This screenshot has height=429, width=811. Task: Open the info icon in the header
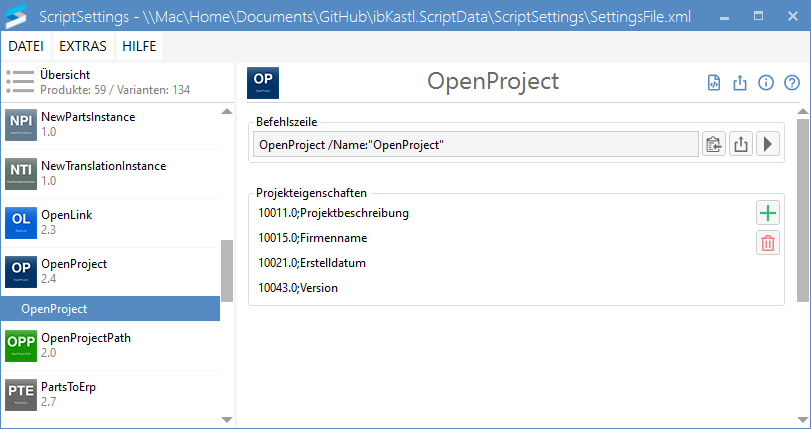pos(766,83)
